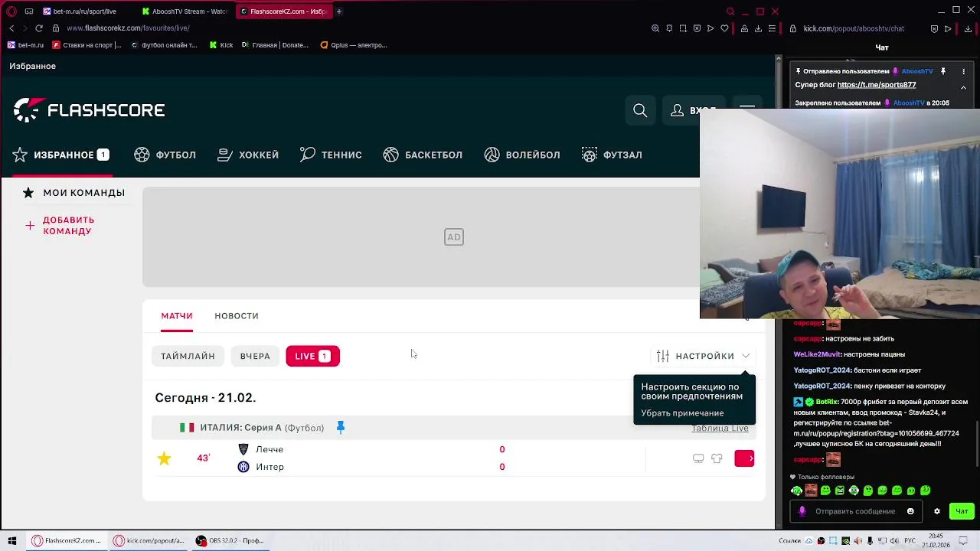Open the Windows Start button
Screen dimensions: 980x551
click(x=11, y=540)
